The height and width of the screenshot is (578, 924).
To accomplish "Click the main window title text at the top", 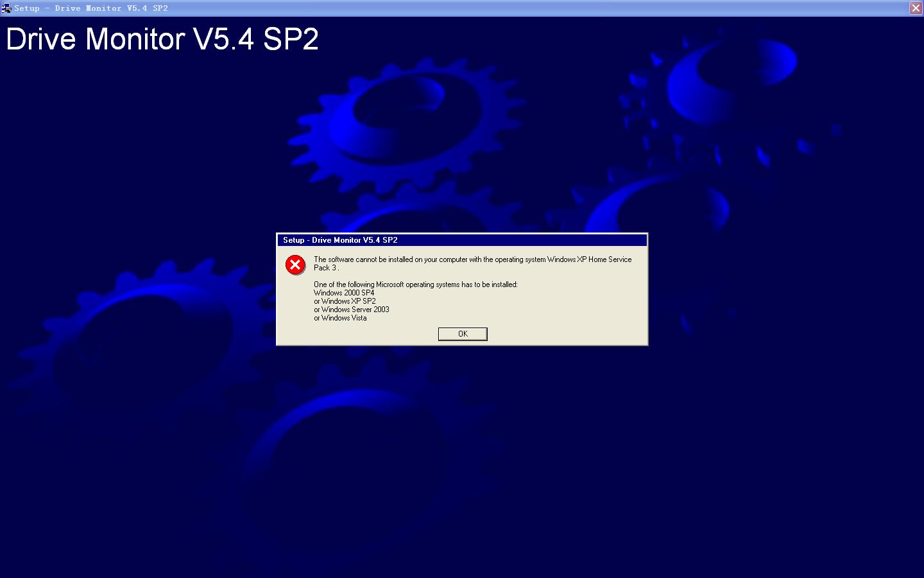I will [x=91, y=8].
